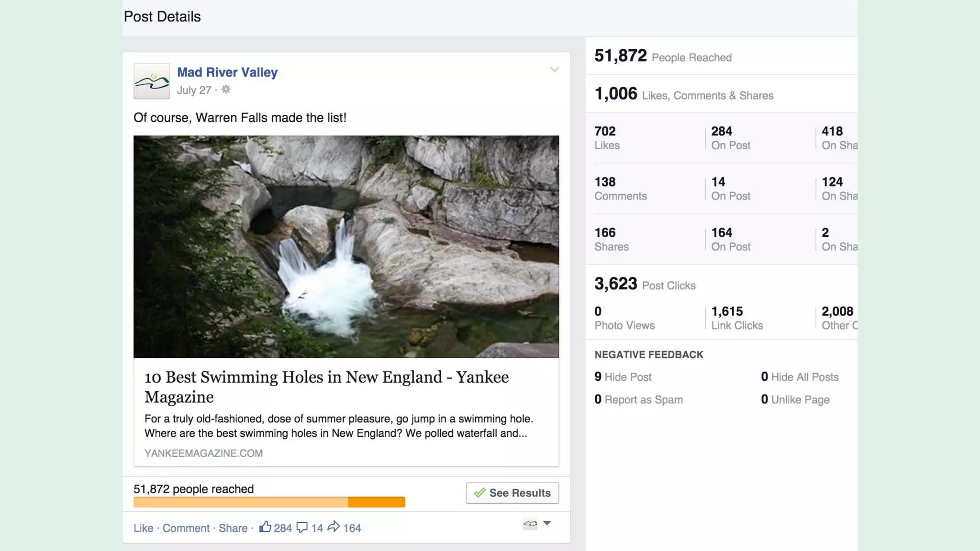Viewport: 980px width, 551px height.
Task: Click the July 27 post date link
Action: pos(194,90)
